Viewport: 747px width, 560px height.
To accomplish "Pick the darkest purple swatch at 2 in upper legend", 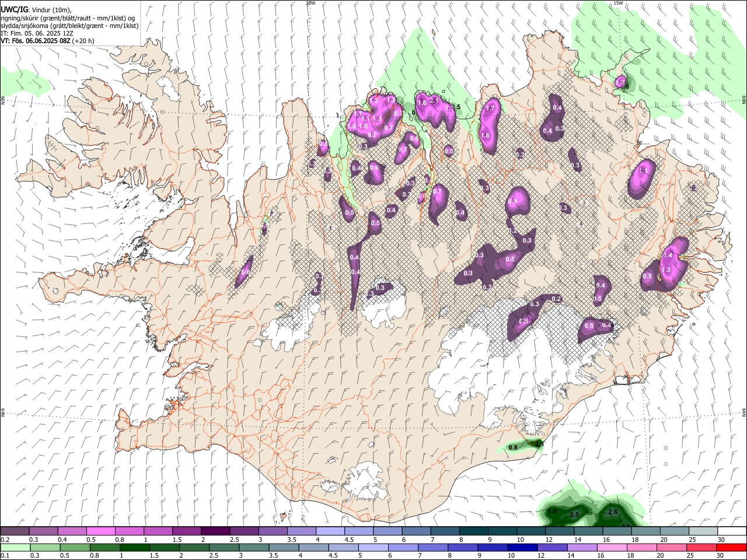I will [215, 531].
